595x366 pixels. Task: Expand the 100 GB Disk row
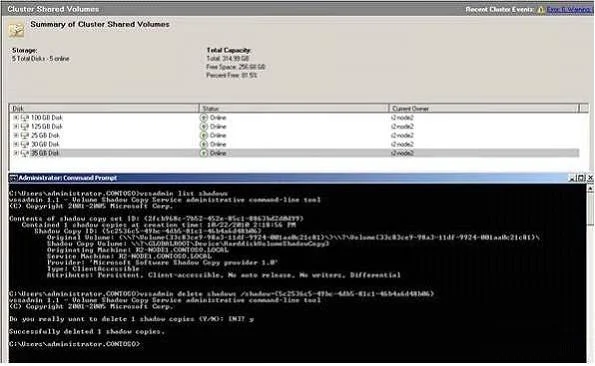click(x=16, y=118)
